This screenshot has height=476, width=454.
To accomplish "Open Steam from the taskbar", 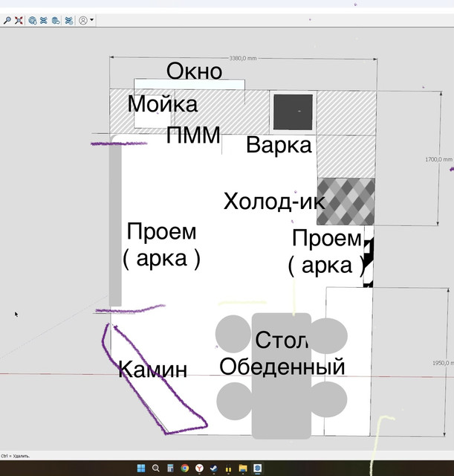I will [214, 468].
